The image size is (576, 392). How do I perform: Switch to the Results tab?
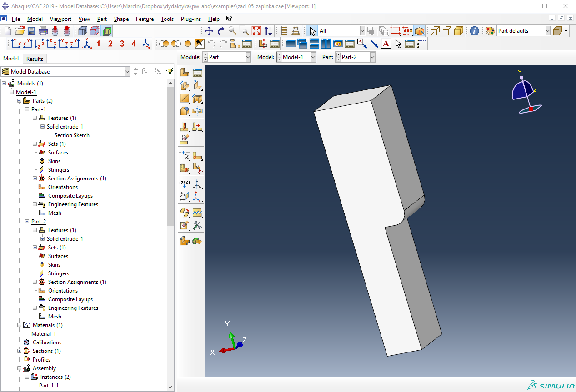point(35,59)
